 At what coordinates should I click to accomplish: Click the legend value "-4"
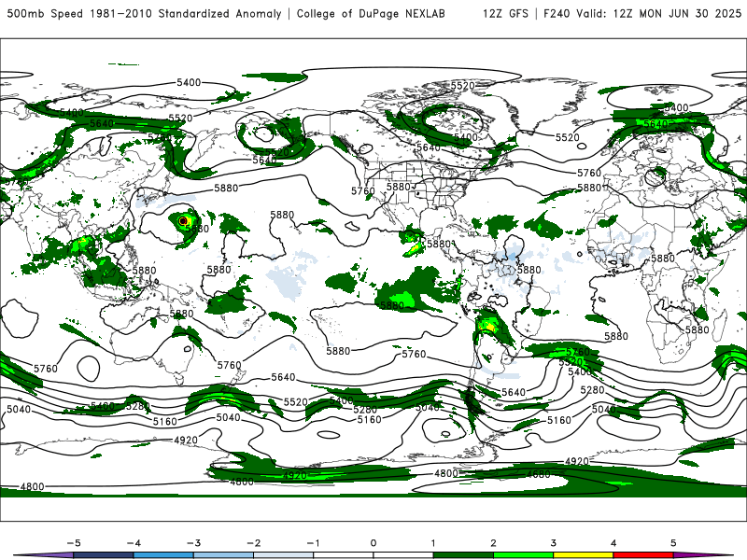[134, 543]
